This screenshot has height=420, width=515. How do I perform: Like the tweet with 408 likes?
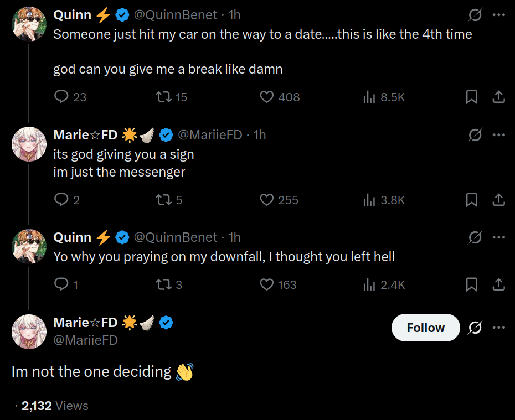coord(267,97)
